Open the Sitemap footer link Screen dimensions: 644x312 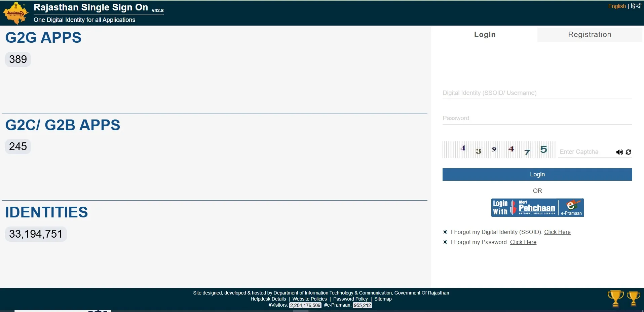click(x=383, y=299)
